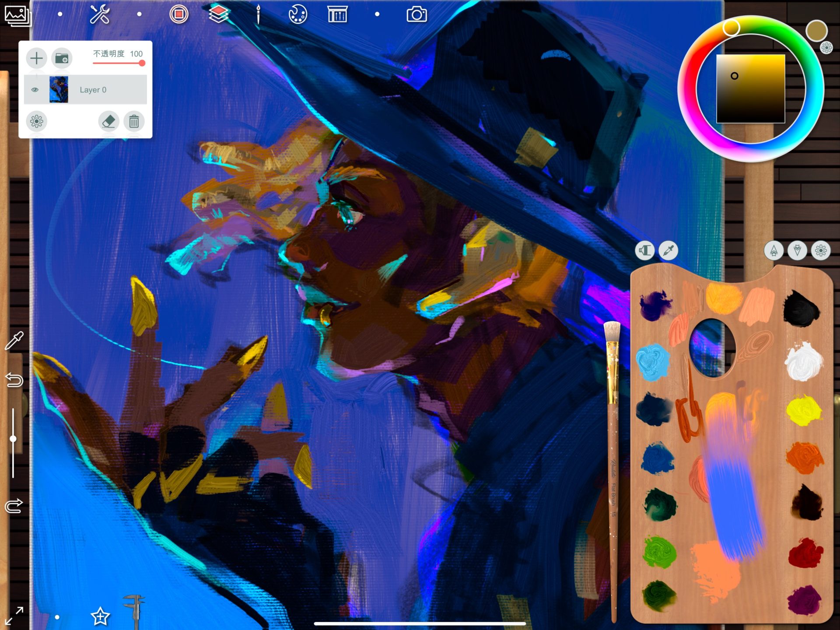
Task: Create a new layer group folder
Action: (x=62, y=58)
